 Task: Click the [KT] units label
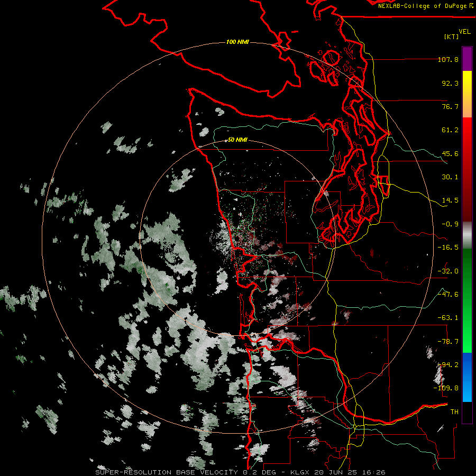coord(452,36)
